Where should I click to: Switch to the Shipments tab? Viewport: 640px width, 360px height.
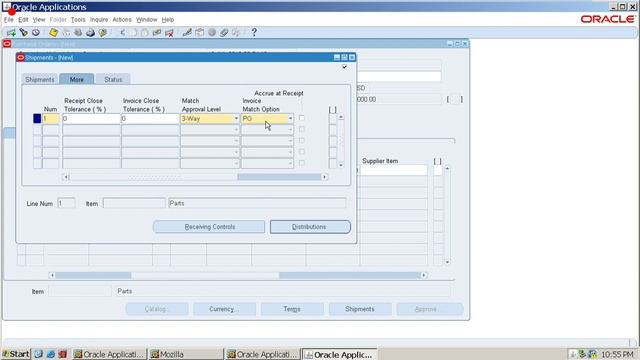point(40,80)
